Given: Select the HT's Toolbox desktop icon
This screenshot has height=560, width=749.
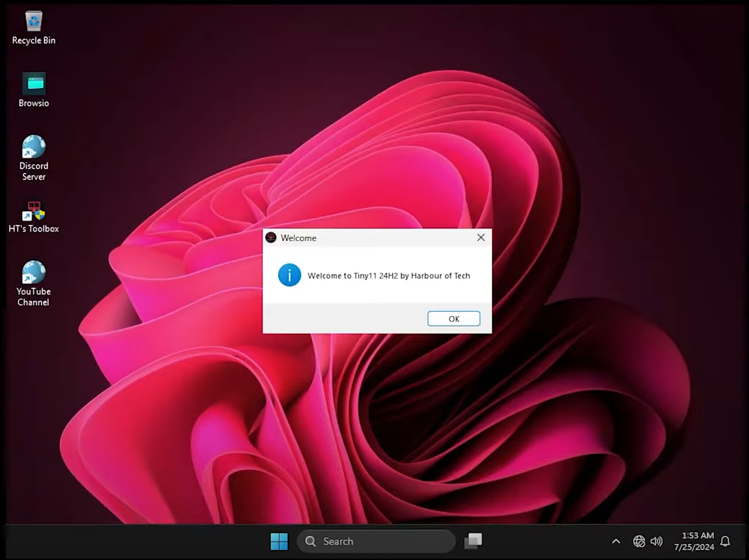Looking at the screenshot, I should 33,211.
